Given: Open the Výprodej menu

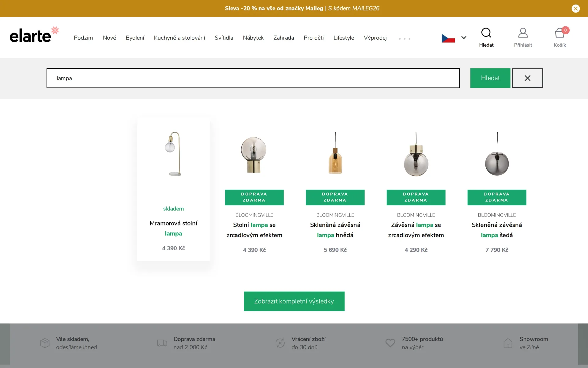Looking at the screenshot, I should (x=375, y=38).
